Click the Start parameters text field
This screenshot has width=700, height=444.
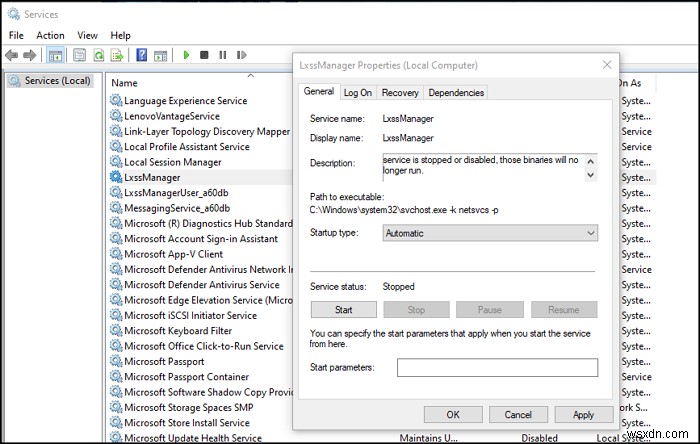click(x=497, y=368)
